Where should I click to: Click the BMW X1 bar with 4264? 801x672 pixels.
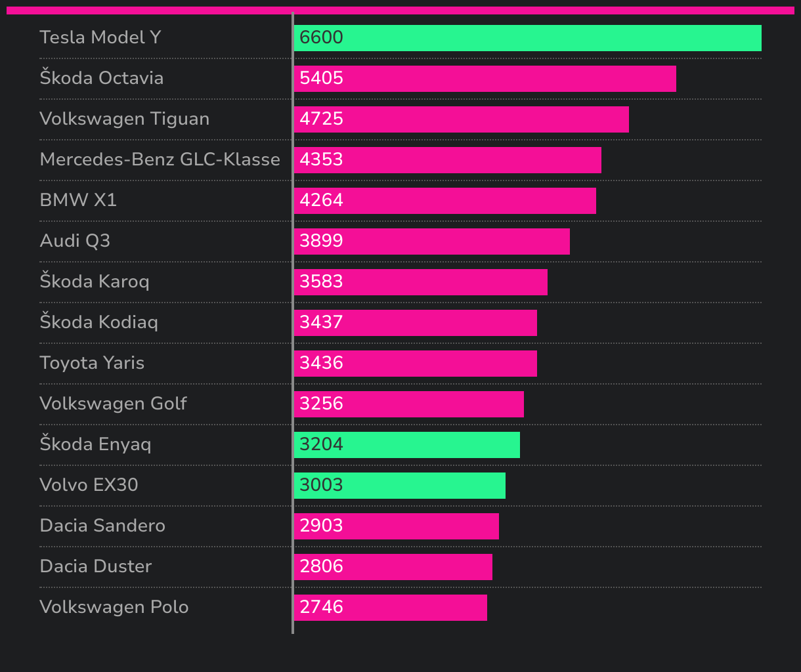click(x=445, y=201)
